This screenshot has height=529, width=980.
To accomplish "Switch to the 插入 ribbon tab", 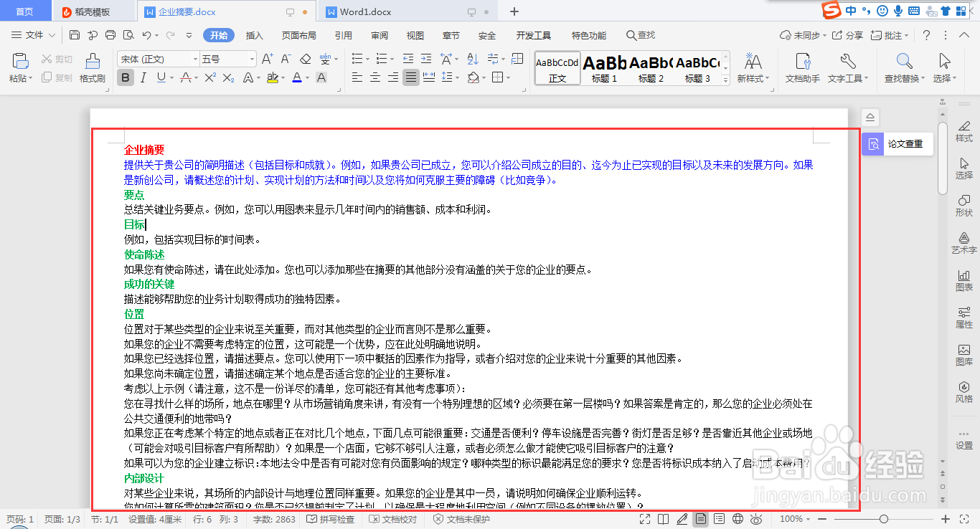I will (254, 34).
